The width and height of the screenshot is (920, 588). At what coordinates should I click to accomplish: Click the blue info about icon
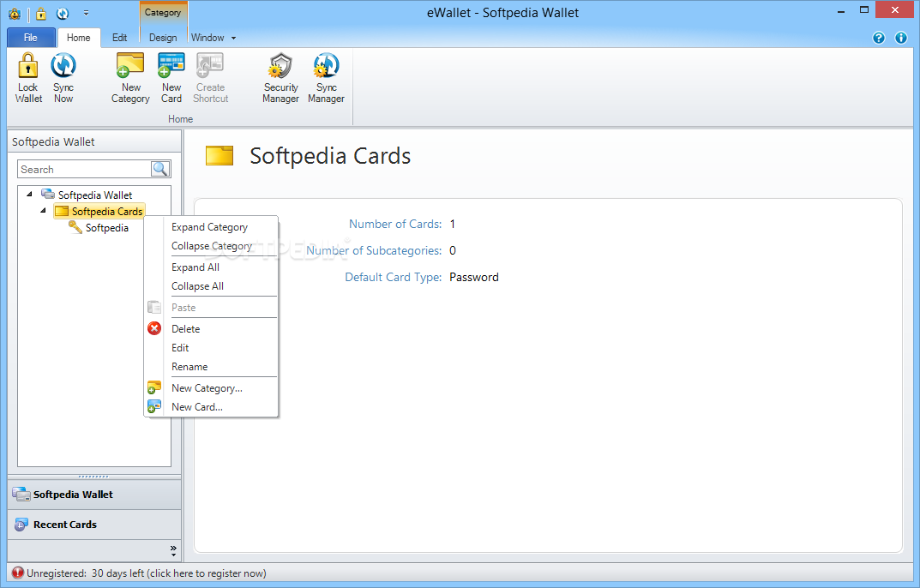click(901, 38)
